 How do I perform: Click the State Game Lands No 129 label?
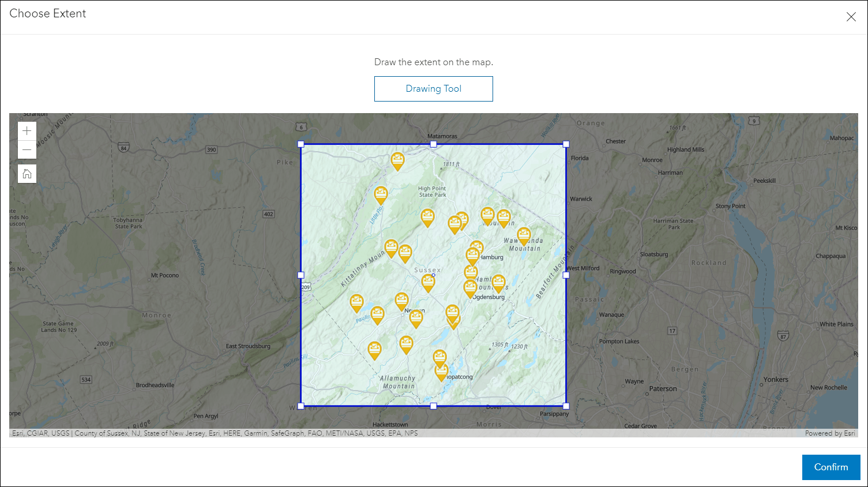(x=59, y=327)
